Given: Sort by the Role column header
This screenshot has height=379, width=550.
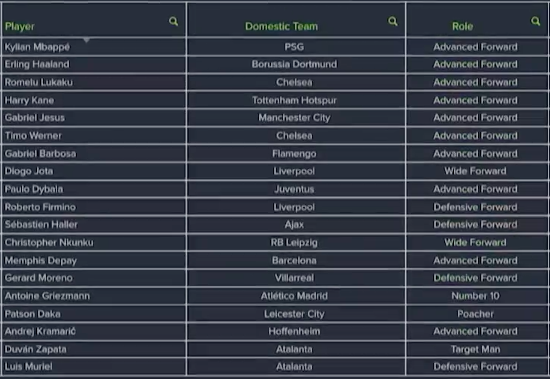Looking at the screenshot, I should coord(462,26).
